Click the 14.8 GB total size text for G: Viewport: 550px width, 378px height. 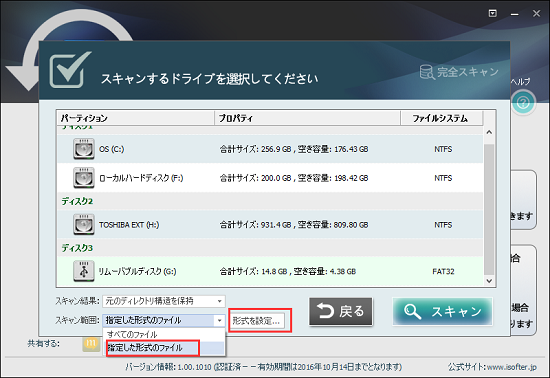(254, 271)
